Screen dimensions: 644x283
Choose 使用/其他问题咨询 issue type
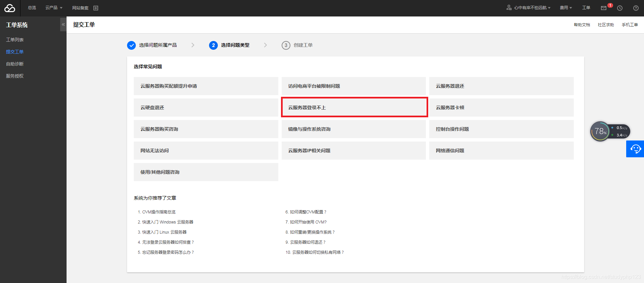(x=206, y=172)
